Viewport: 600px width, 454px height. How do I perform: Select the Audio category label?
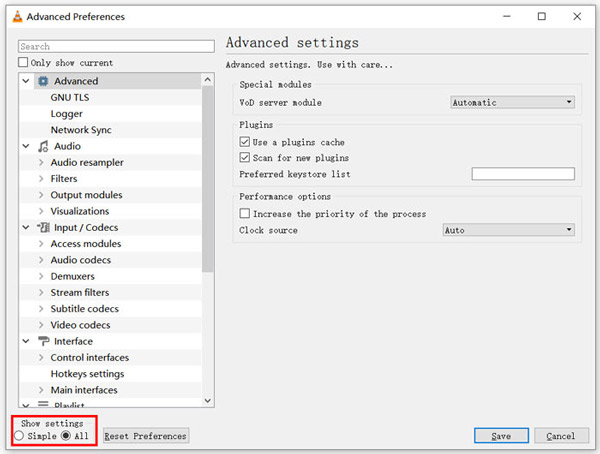(x=67, y=146)
